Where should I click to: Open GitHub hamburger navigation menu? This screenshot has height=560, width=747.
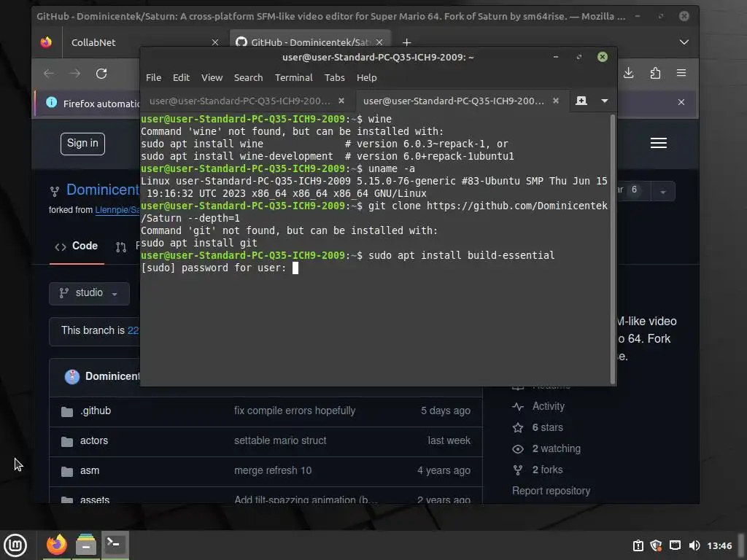click(659, 143)
